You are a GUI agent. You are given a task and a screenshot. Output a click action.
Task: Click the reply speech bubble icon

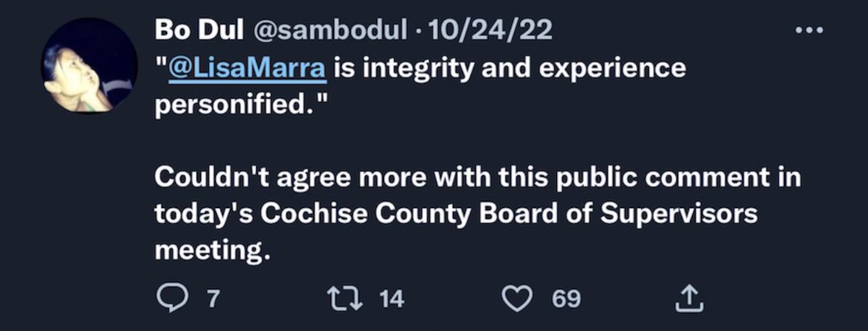(171, 298)
